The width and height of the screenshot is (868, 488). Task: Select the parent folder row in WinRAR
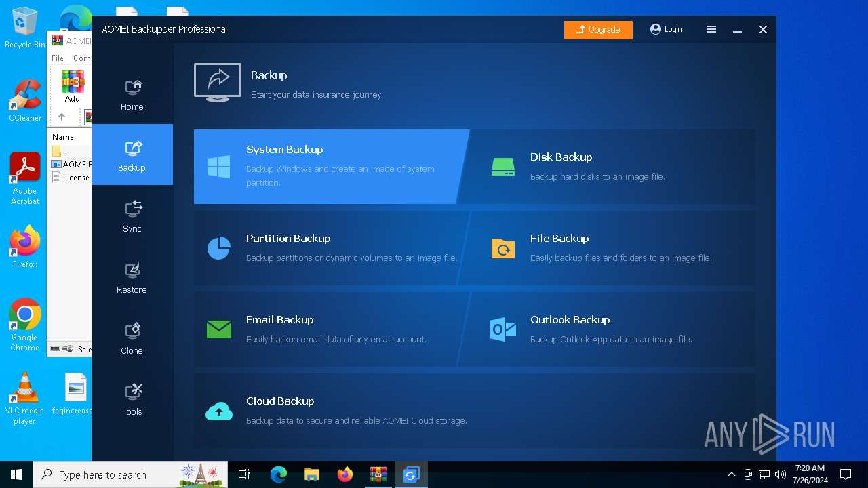coord(71,151)
